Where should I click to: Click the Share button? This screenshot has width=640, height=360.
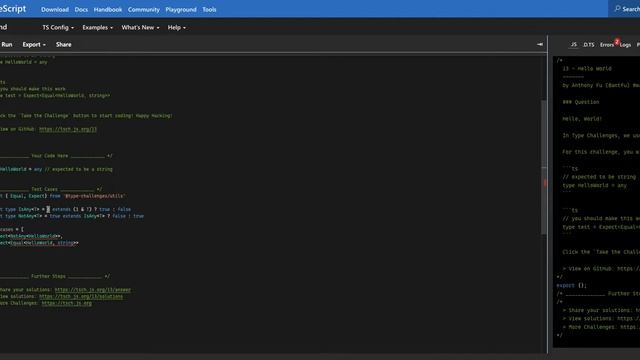coord(63,44)
